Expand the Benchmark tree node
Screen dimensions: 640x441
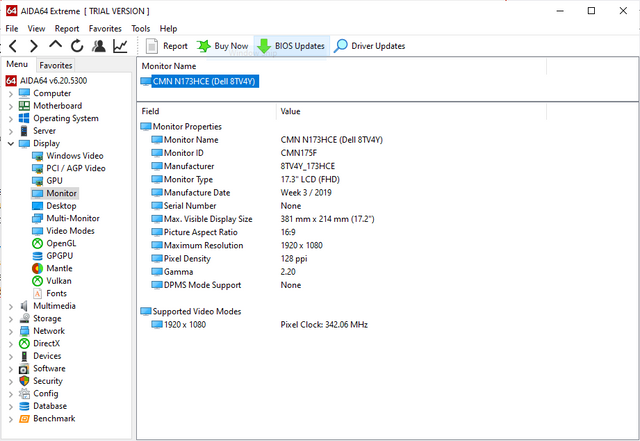tap(11, 419)
